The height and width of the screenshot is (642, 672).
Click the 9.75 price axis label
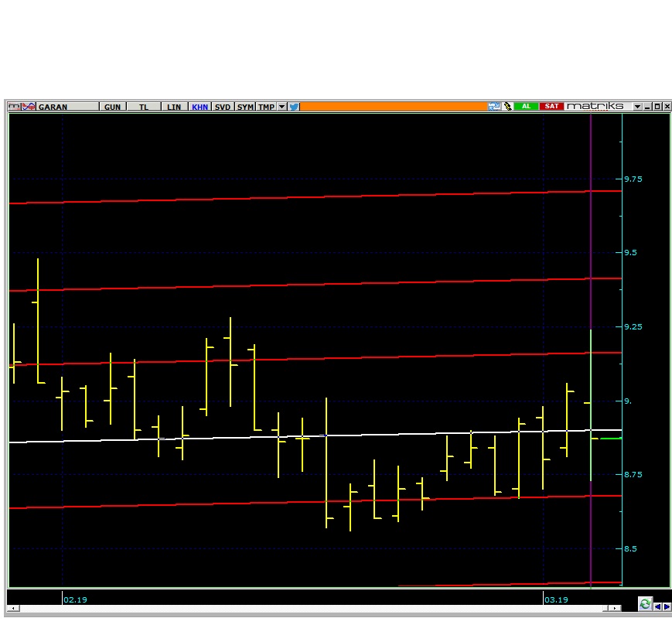633,179
